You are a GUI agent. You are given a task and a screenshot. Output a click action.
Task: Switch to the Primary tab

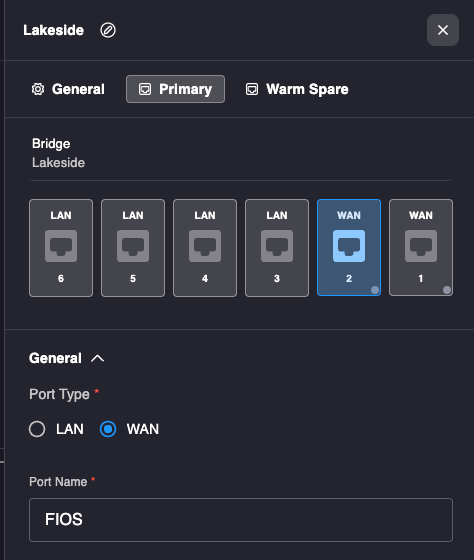[x=175, y=89]
